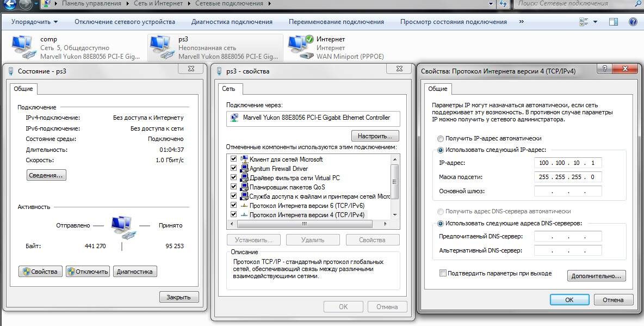Image resolution: width=644 pixels, height=326 pixels.
Task: Select the Общие tab in Состояние window
Action: point(23,89)
